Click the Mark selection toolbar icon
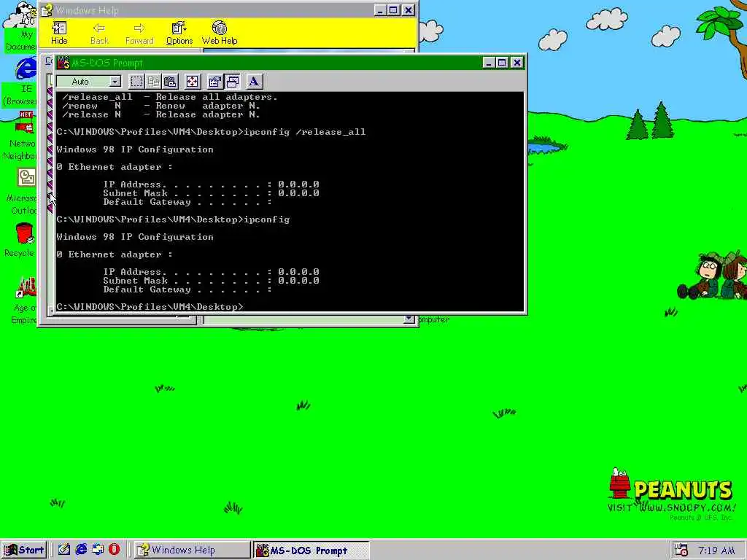The height and width of the screenshot is (560, 747). click(x=136, y=82)
